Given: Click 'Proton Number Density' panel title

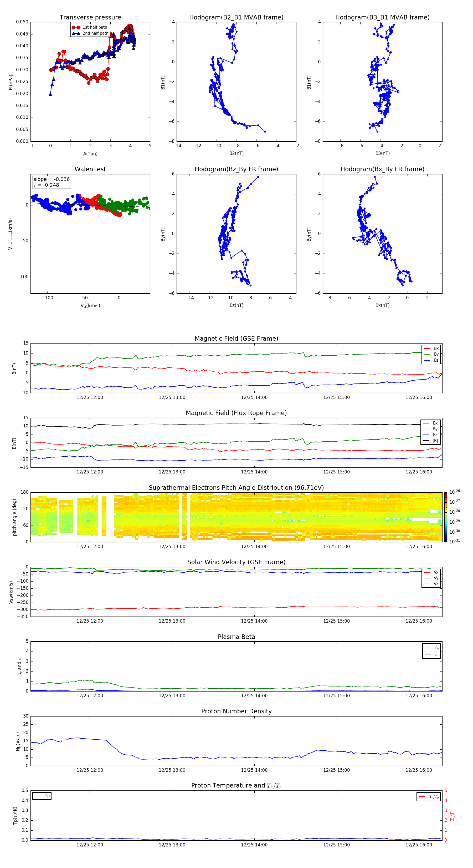Looking at the screenshot, I should pos(236,711).
